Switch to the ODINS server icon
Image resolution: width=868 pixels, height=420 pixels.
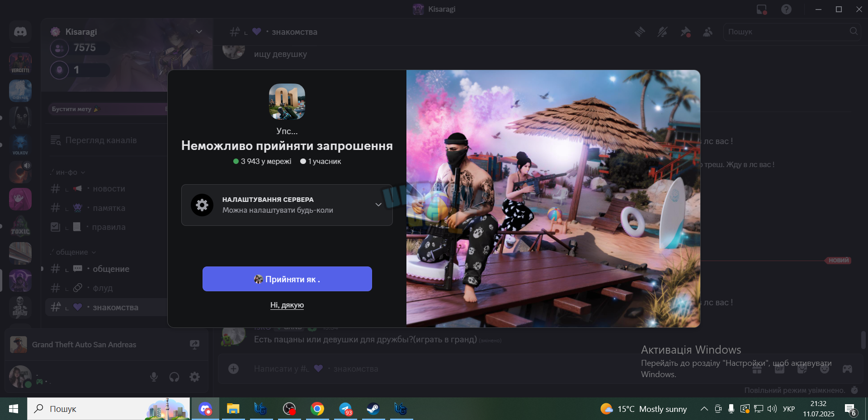pyautogui.click(x=20, y=91)
